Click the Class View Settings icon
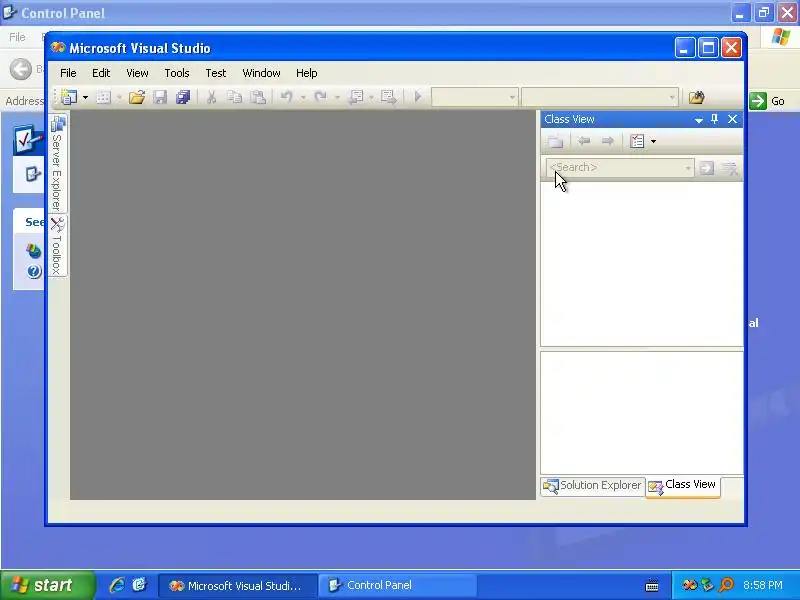 (637, 141)
